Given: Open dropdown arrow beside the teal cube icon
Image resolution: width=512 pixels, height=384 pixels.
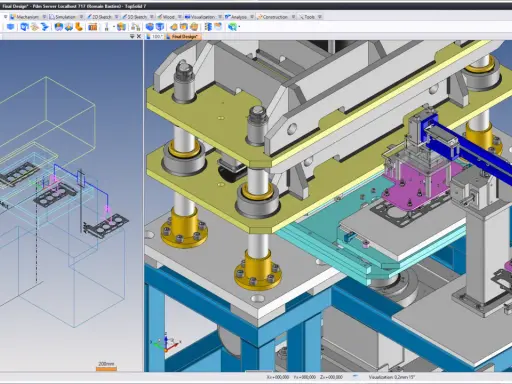Looking at the screenshot, I should [239, 27].
